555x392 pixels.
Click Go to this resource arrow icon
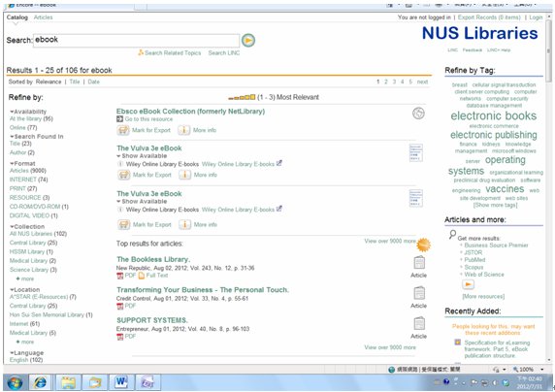tap(120, 119)
